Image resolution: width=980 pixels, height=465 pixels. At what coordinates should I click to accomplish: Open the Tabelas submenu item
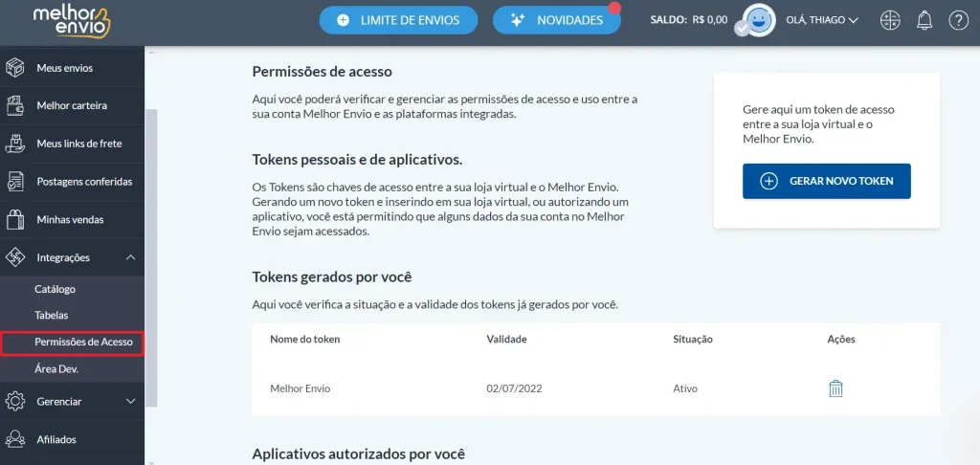[52, 316]
